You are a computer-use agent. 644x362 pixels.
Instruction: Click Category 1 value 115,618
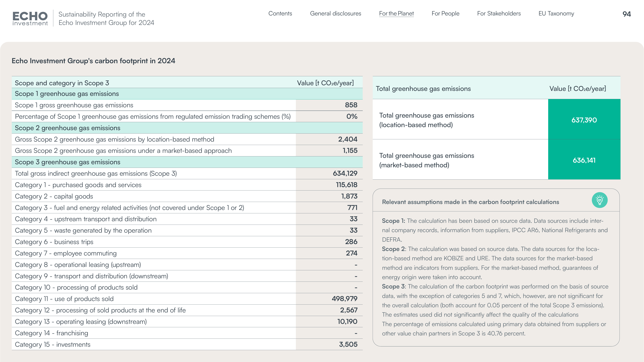(x=346, y=185)
